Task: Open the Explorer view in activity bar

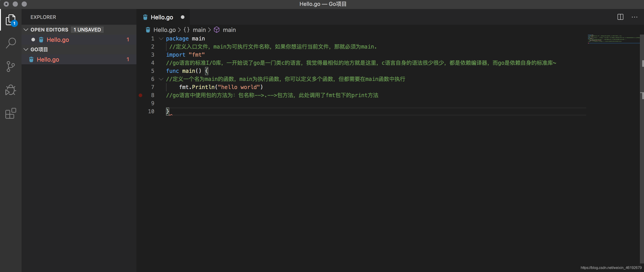Action: (x=11, y=20)
